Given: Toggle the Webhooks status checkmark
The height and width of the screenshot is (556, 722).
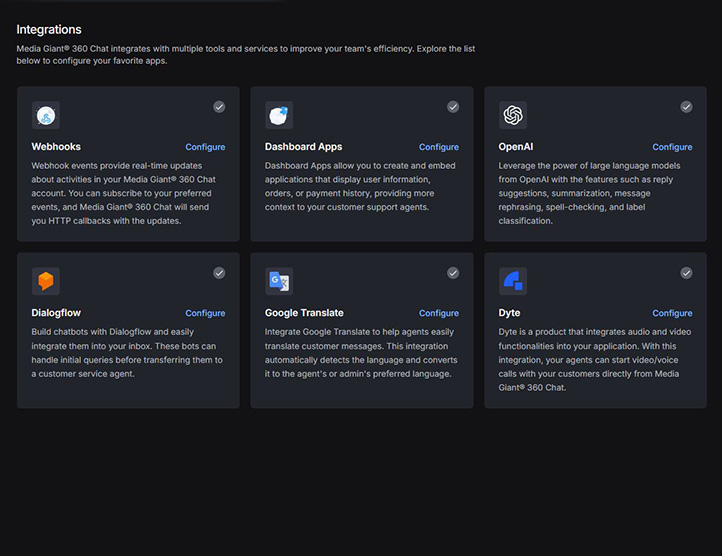Looking at the screenshot, I should 219,107.
